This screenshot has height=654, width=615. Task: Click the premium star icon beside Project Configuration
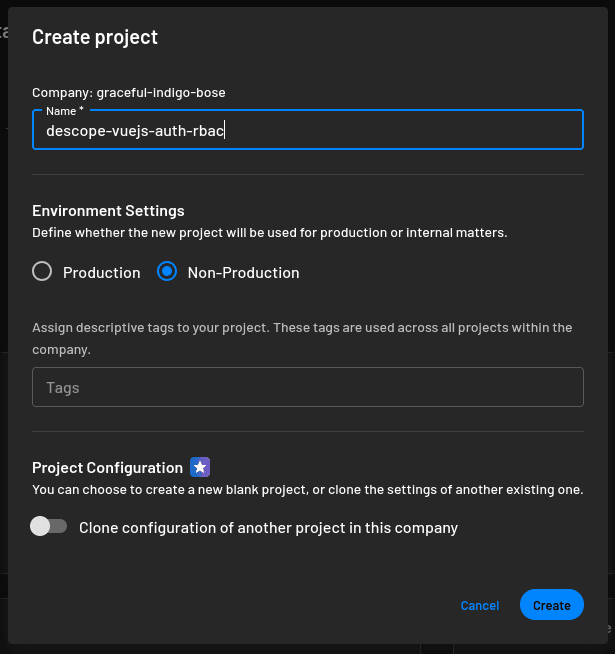tap(200, 467)
